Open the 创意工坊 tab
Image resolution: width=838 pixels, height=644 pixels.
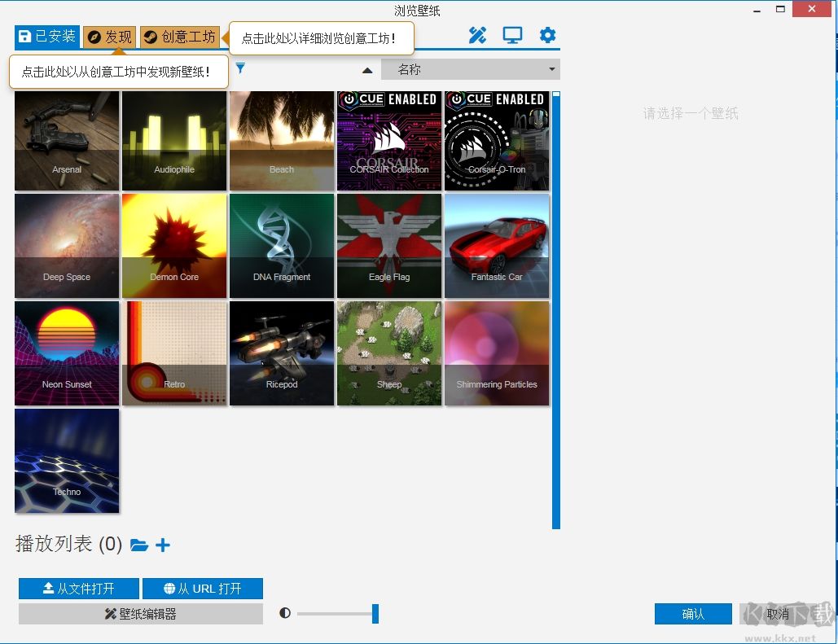point(180,37)
